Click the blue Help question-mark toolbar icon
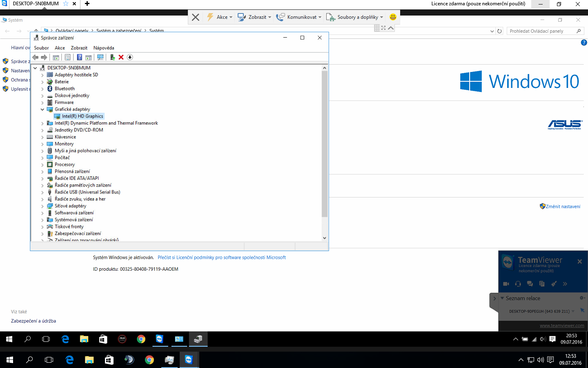This screenshot has width=588, height=368. point(80,57)
